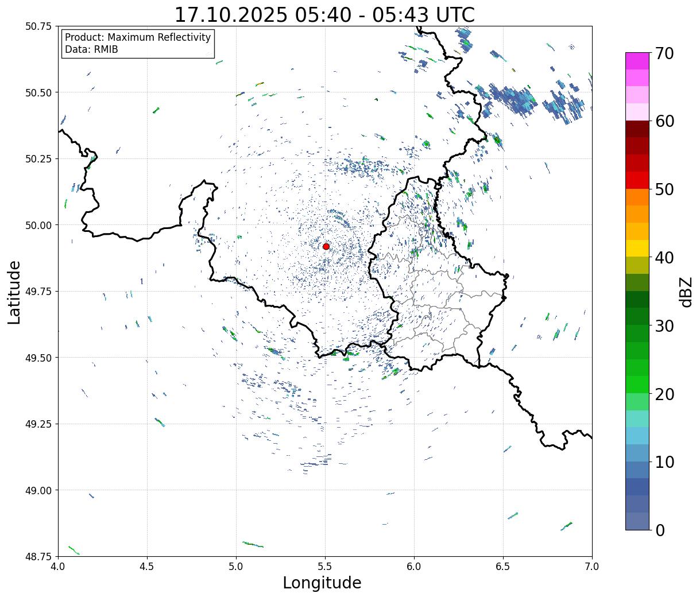The image size is (700, 597).
Task: Pick the bright red colorbar segment above 50
Action: pos(637,180)
